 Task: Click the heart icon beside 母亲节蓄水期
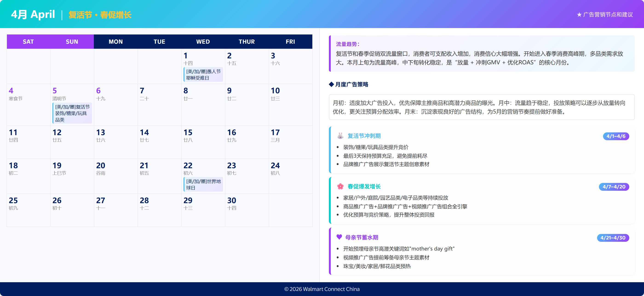(339, 237)
